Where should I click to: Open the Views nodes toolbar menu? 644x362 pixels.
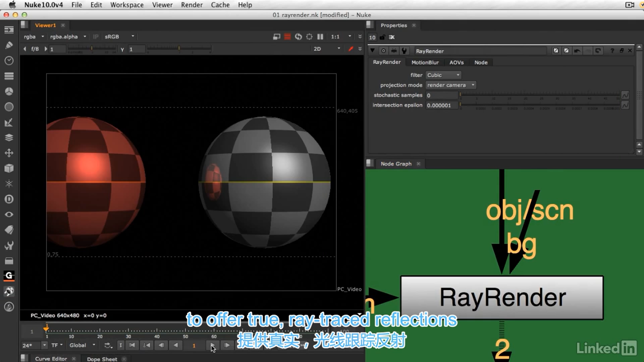tap(9, 215)
